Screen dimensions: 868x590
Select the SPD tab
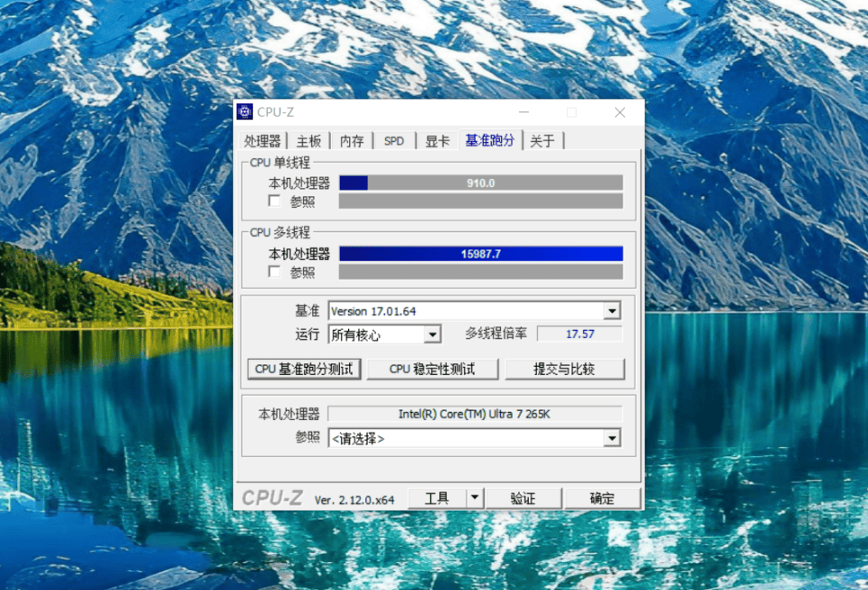pyautogui.click(x=394, y=141)
